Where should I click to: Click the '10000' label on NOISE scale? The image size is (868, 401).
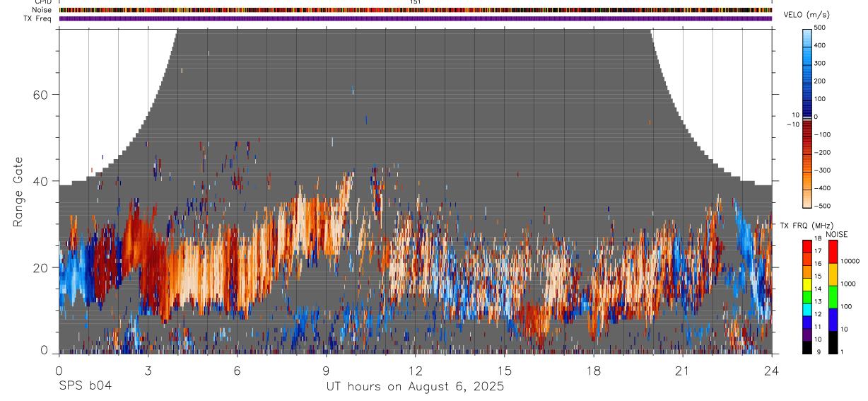coord(849,261)
